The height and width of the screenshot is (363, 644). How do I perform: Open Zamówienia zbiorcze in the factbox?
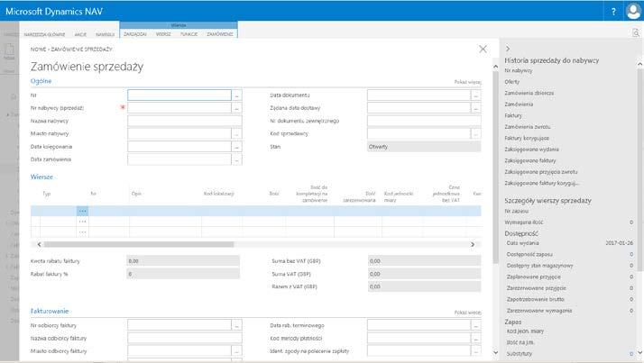click(529, 93)
